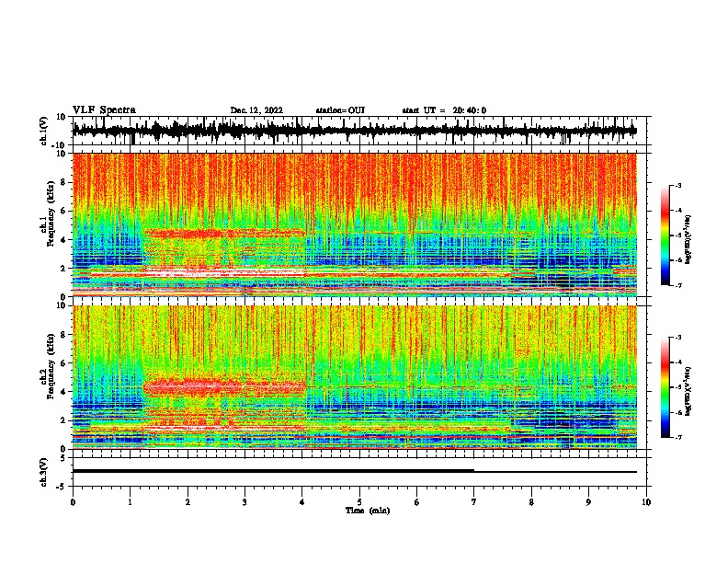Click time tick label "9"

coord(588,502)
